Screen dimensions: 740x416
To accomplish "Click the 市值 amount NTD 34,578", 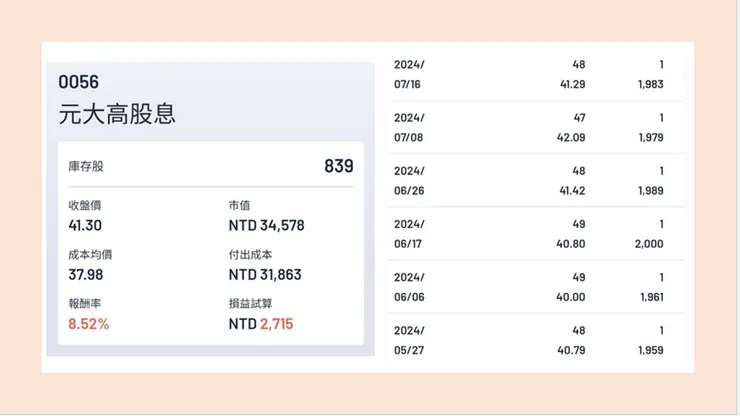I will [x=266, y=226].
